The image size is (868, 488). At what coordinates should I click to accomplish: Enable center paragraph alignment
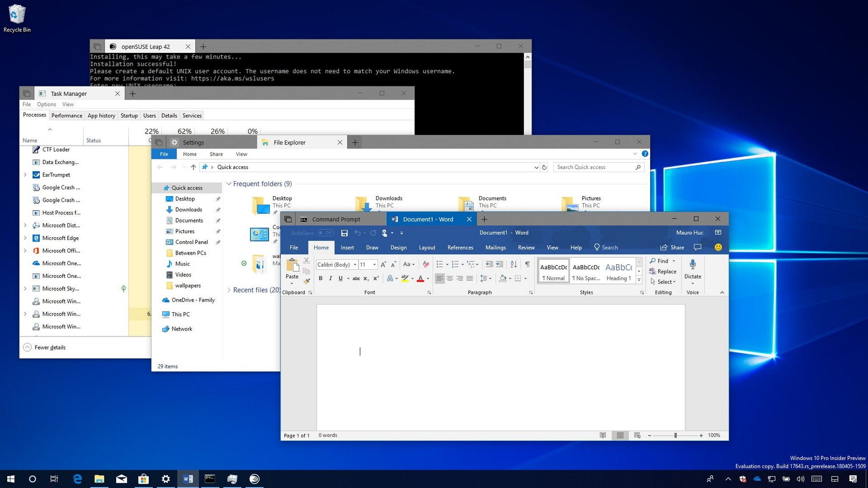coord(450,278)
